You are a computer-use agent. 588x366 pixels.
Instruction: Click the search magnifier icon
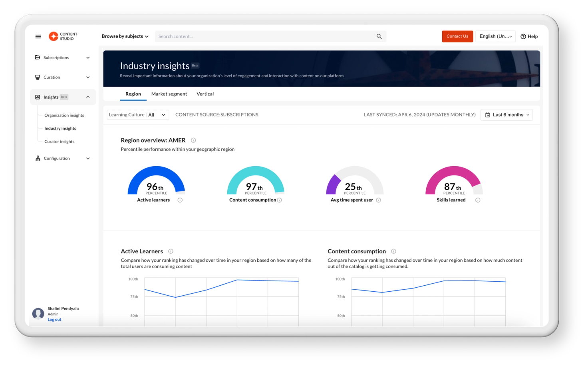click(x=379, y=36)
